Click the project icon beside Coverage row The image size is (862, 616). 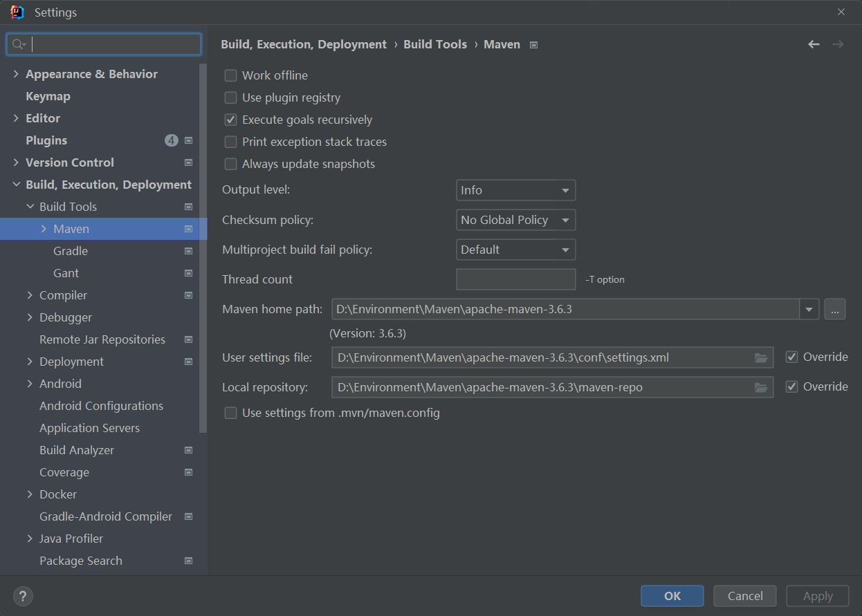(x=188, y=472)
